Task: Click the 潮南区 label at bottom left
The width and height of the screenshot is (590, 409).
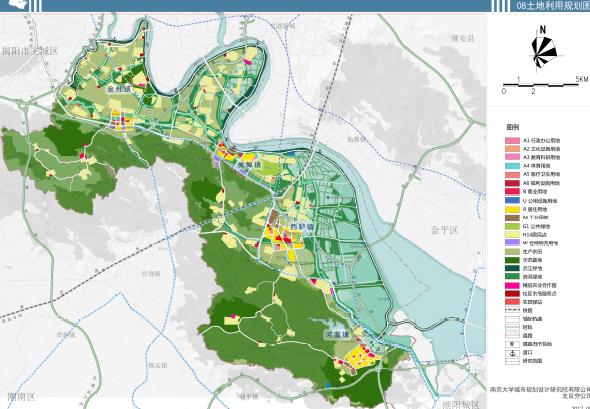Action: pos(22,397)
